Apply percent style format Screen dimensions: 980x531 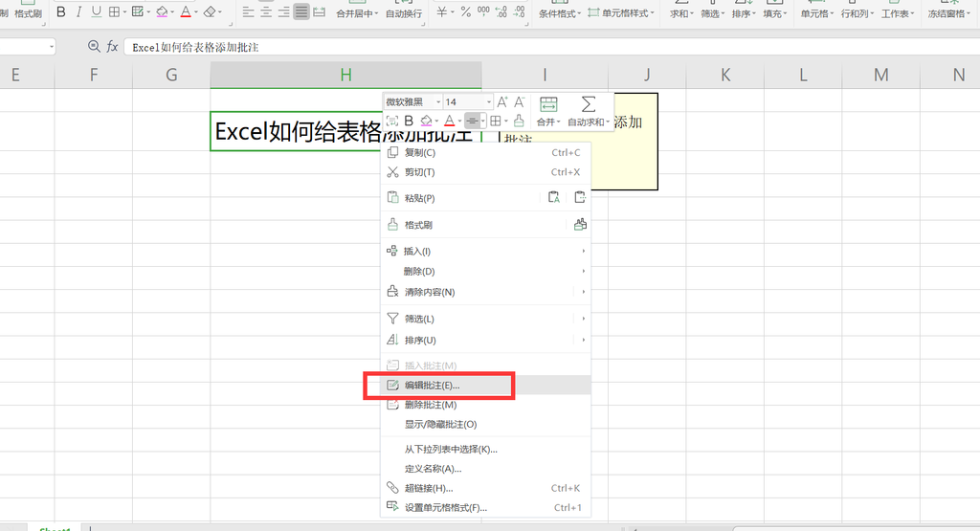466,11
